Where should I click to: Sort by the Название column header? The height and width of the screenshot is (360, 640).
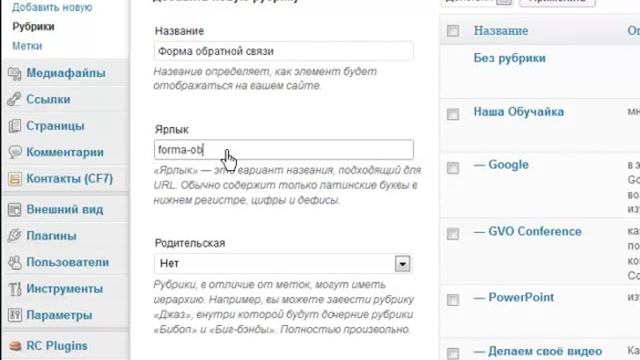[x=501, y=31]
